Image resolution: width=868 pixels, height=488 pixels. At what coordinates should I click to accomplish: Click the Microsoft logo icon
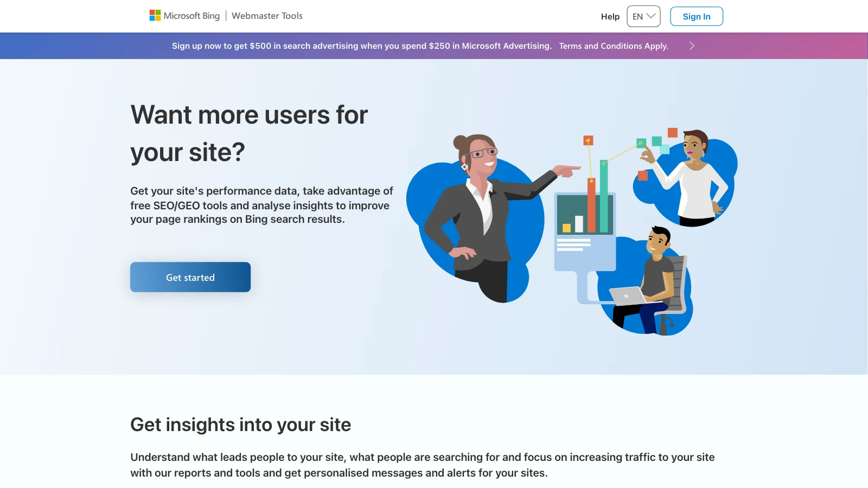pyautogui.click(x=155, y=16)
